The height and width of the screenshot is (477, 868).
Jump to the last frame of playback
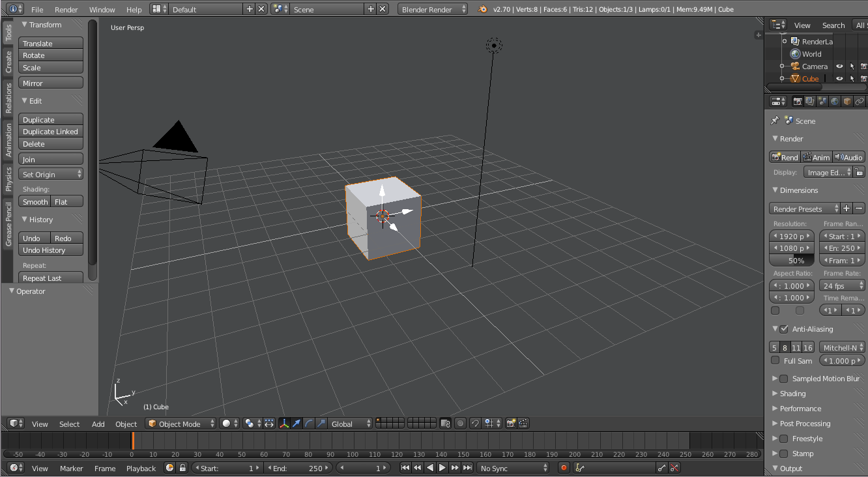pos(467,468)
